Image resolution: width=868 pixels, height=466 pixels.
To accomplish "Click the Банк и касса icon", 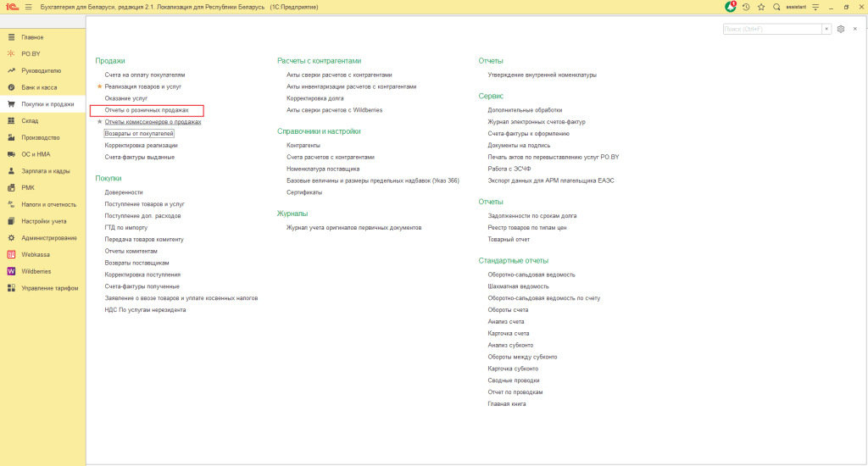I will [11, 87].
